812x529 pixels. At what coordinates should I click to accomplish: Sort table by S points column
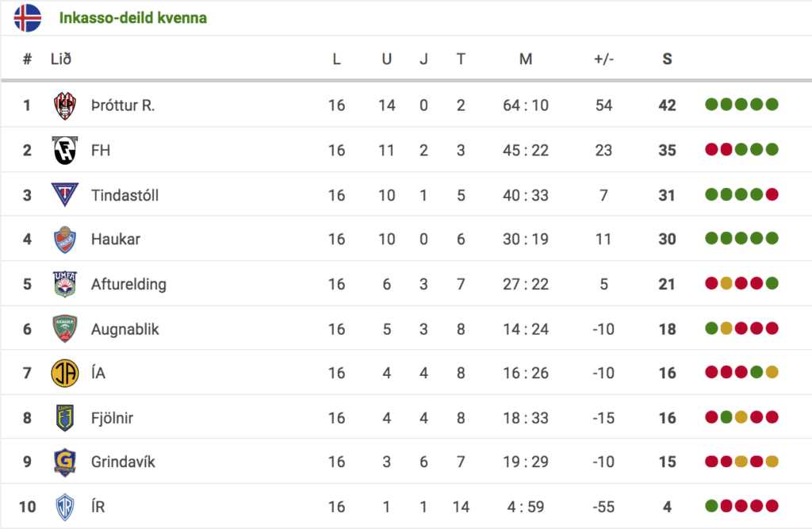click(667, 59)
